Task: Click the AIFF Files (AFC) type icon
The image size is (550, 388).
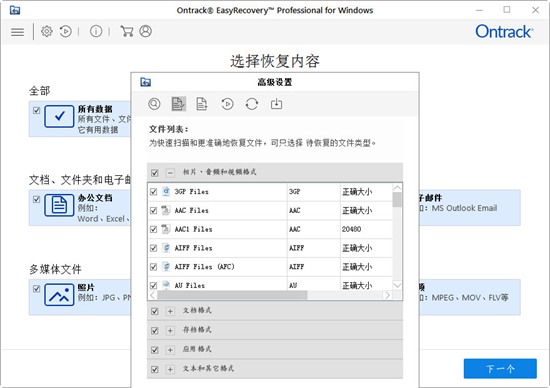Action: (166, 267)
